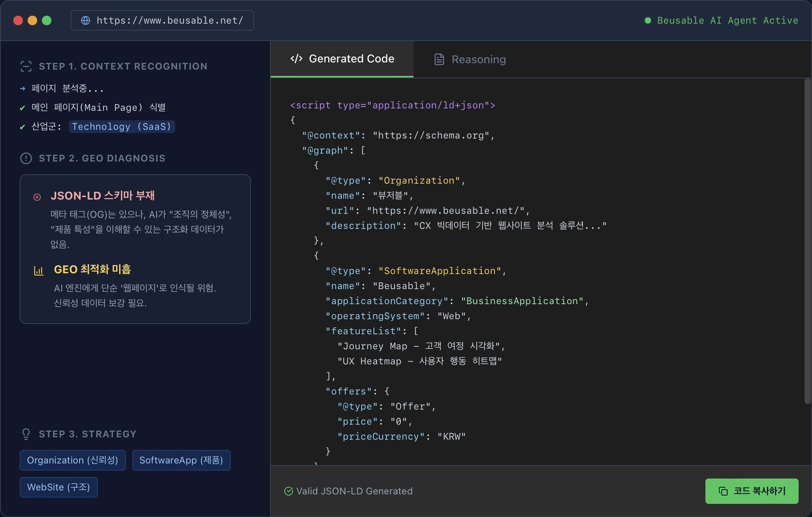Click the beusable.net URL address field
This screenshot has height=517, width=812.
[x=170, y=20]
